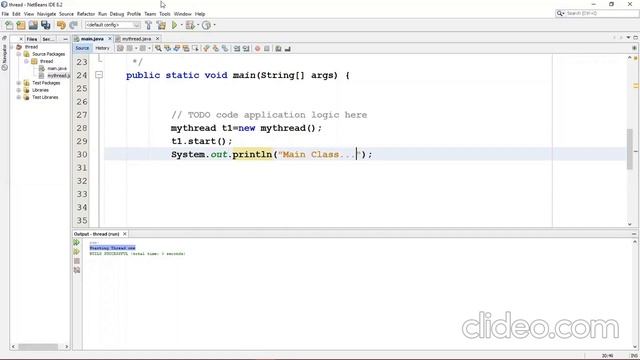Click into the Search input field
The height and width of the screenshot is (360, 640).
(602, 13)
